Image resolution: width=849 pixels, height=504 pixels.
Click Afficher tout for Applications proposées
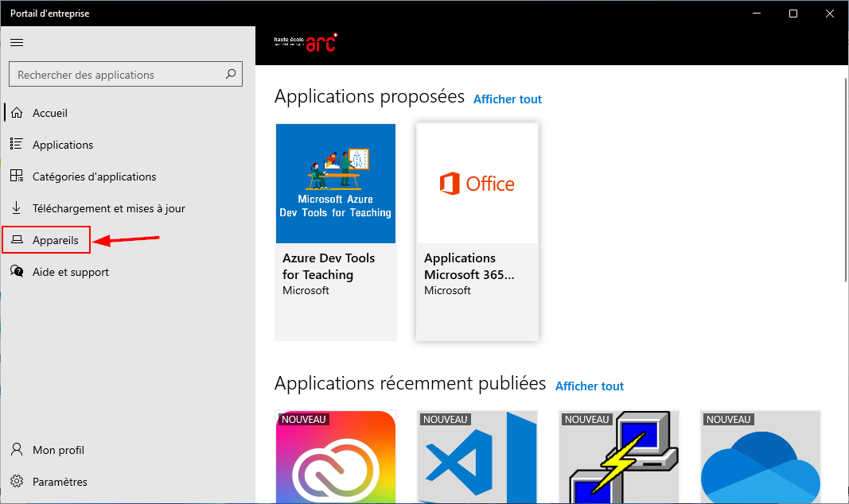(508, 99)
